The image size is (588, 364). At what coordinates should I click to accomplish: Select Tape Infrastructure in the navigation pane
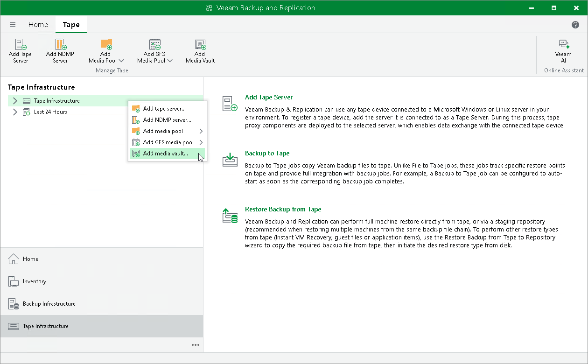[x=102, y=326]
